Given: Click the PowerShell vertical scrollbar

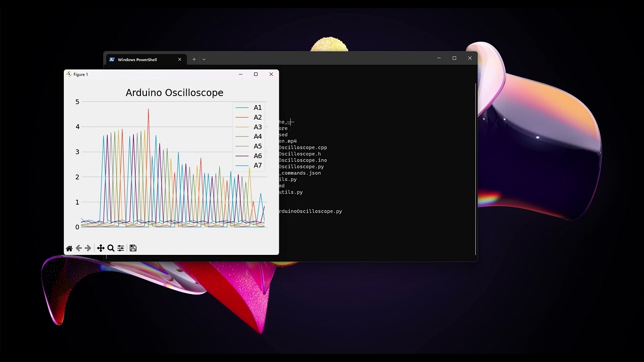Looking at the screenshot, I should coord(475,168).
